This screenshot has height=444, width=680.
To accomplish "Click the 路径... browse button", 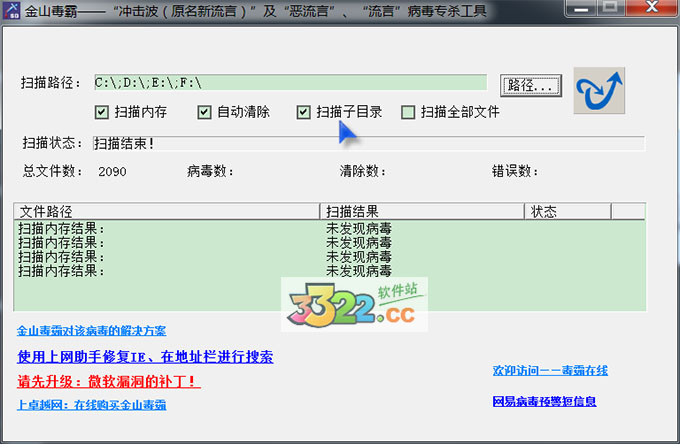I will click(531, 85).
